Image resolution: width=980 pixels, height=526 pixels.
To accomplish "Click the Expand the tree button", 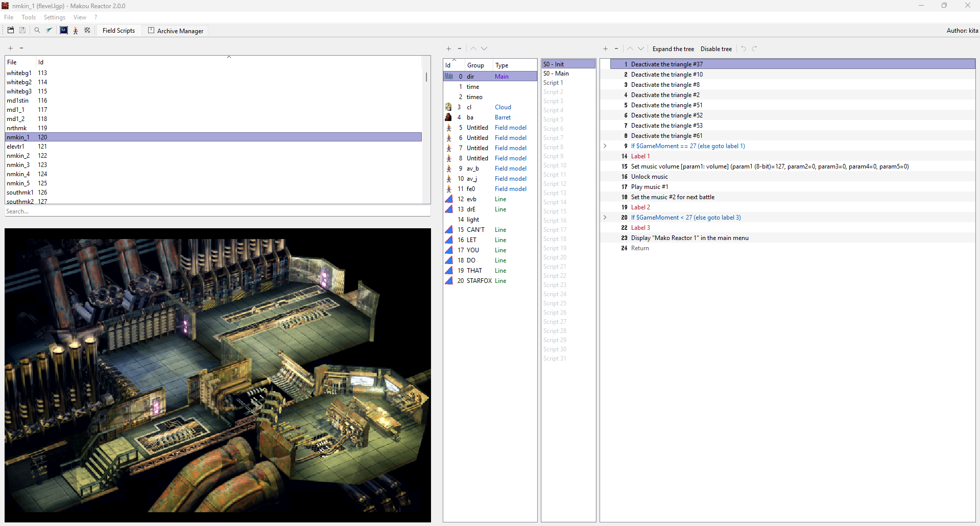I will tap(673, 49).
